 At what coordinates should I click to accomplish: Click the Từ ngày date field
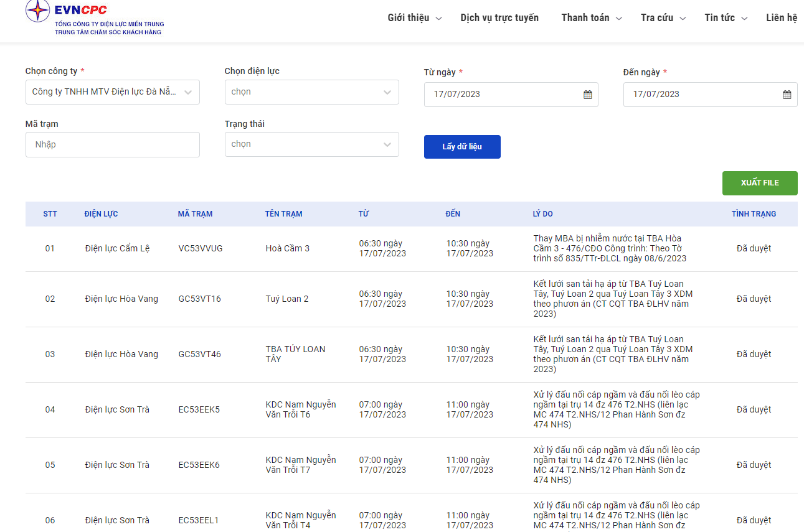[x=511, y=95]
